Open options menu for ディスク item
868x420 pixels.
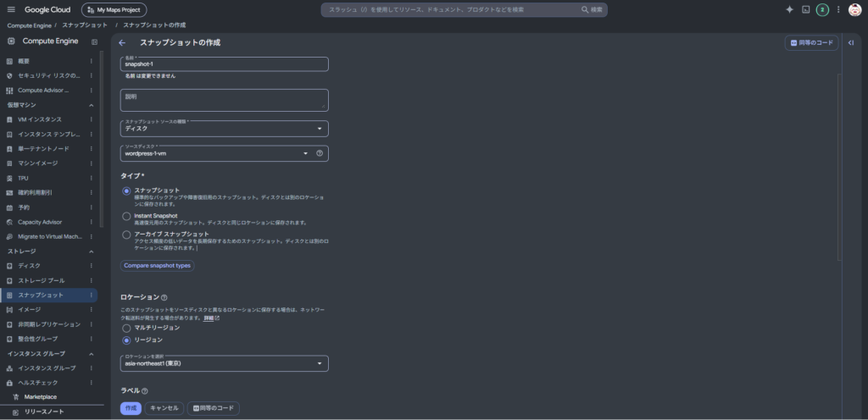(x=92, y=266)
